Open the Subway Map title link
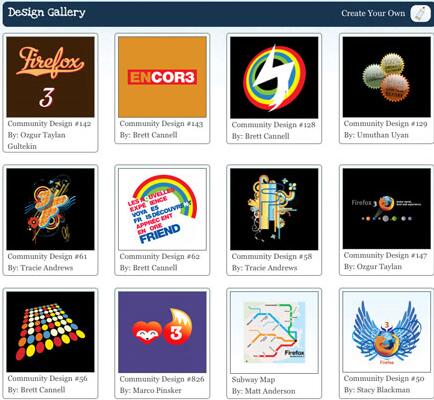434x400 pixels. tap(253, 380)
